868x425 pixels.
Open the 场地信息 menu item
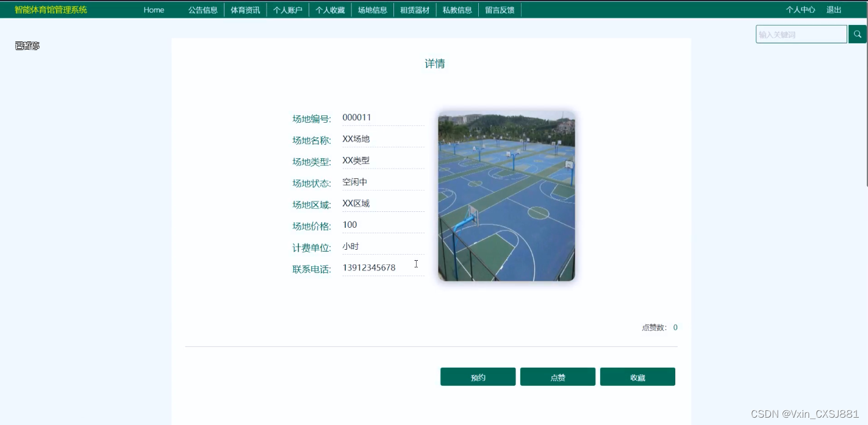[373, 10]
